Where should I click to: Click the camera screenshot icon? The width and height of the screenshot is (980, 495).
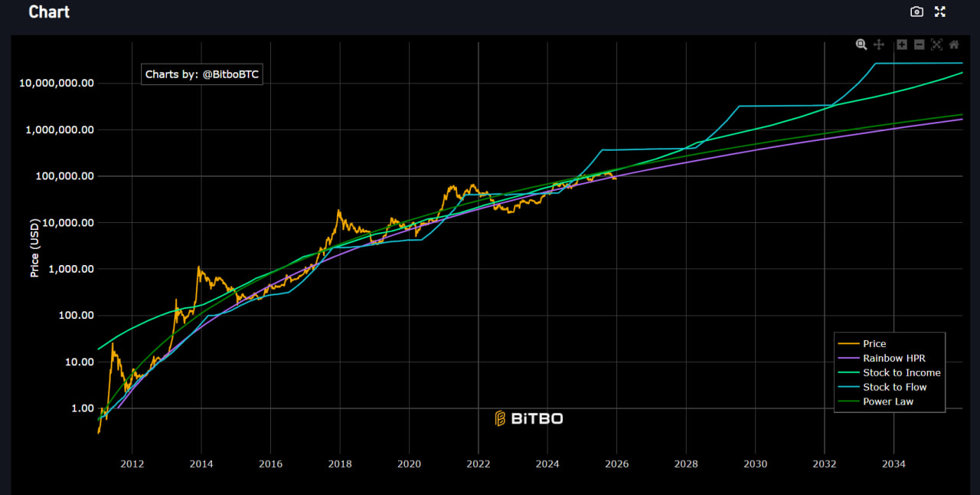pyautogui.click(x=916, y=11)
